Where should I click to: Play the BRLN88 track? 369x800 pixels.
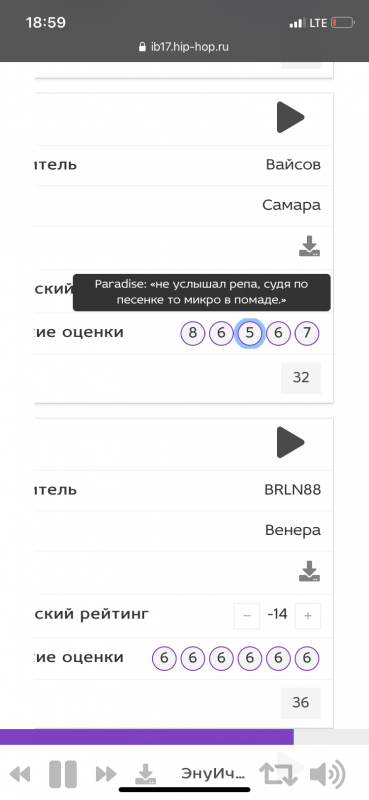[290, 442]
